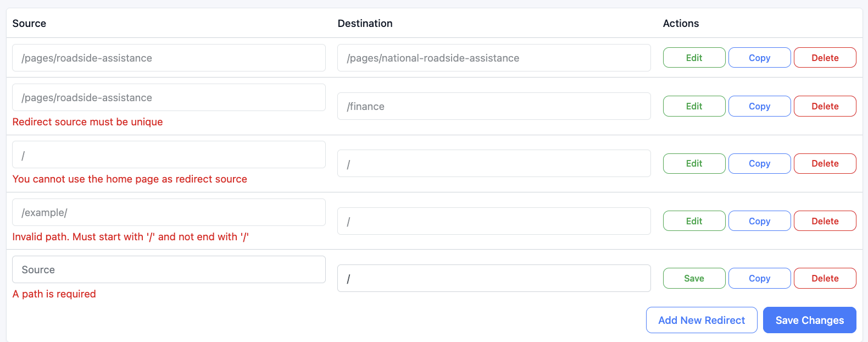Delete the home page source redirect row
The image size is (868, 342).
[x=825, y=163]
